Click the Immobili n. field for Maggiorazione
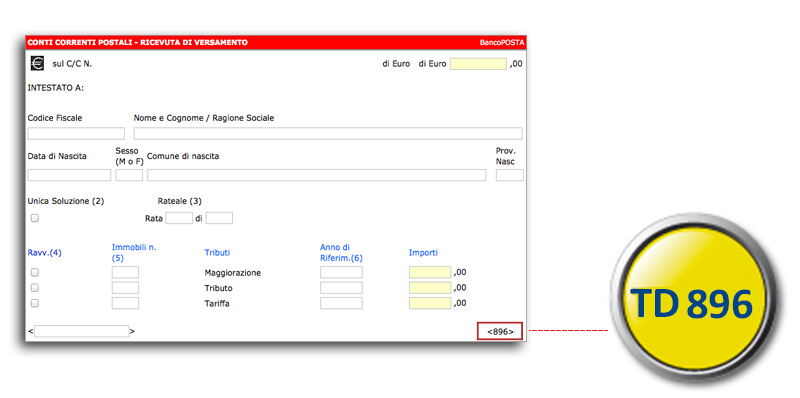This screenshot has width=800, height=398. [125, 272]
